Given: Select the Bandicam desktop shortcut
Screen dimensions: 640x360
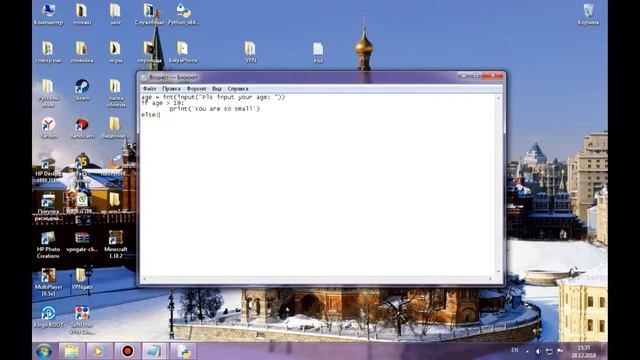Looking at the screenshot, I should (x=82, y=128).
